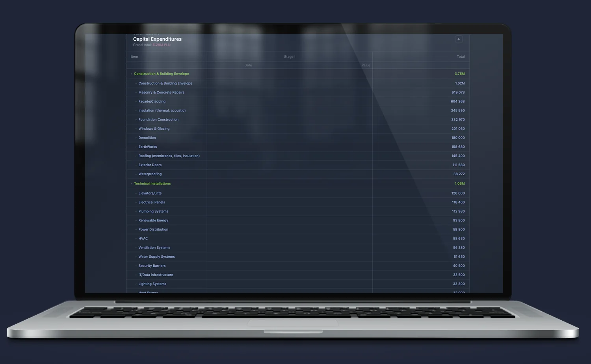The height and width of the screenshot is (364, 591).
Task: Click the 40 500 total value
Action: pyautogui.click(x=459, y=266)
